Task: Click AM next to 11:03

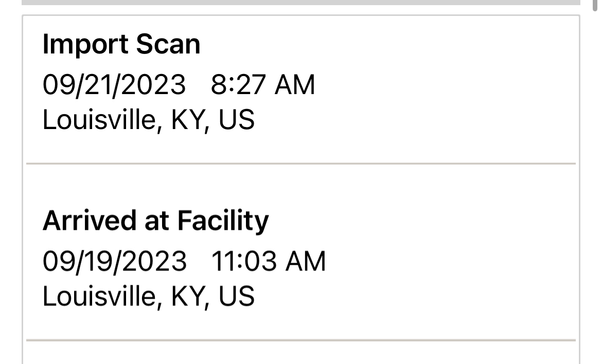Action: pyautogui.click(x=306, y=261)
